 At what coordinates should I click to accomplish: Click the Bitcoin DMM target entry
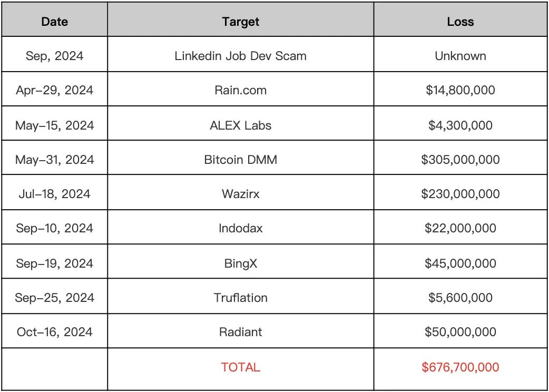pos(240,160)
